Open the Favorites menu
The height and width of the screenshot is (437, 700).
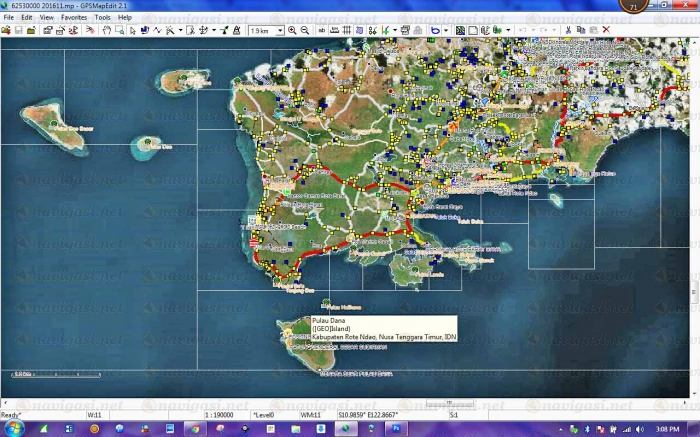pyautogui.click(x=73, y=17)
